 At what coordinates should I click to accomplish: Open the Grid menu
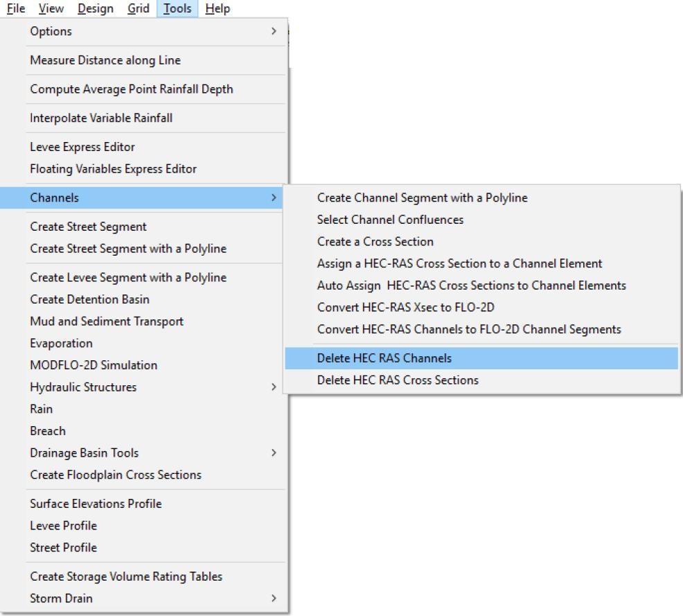point(138,9)
